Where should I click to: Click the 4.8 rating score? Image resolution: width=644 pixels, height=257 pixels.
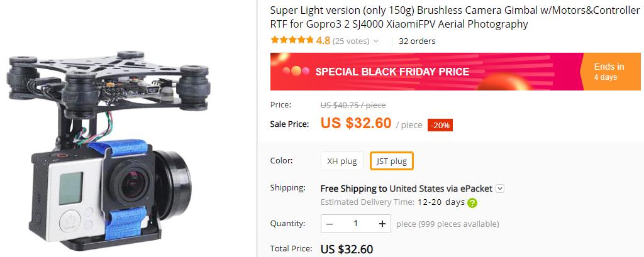(323, 41)
